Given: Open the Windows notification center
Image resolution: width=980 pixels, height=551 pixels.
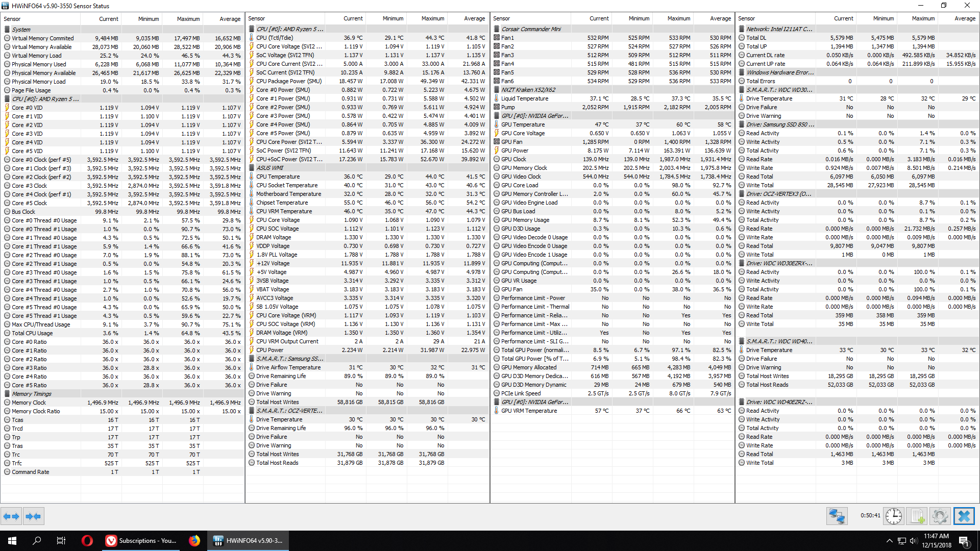Looking at the screenshot, I should coord(964,541).
